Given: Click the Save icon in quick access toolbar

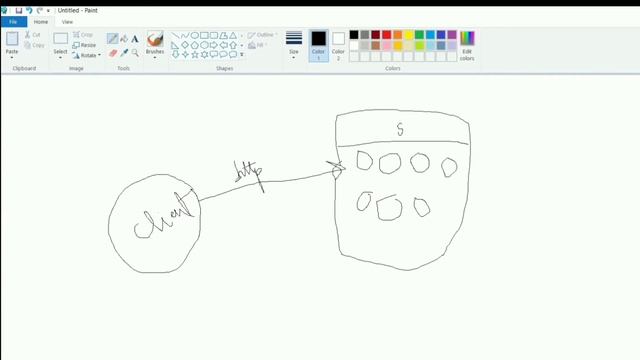Looking at the screenshot, I should [x=19, y=10].
